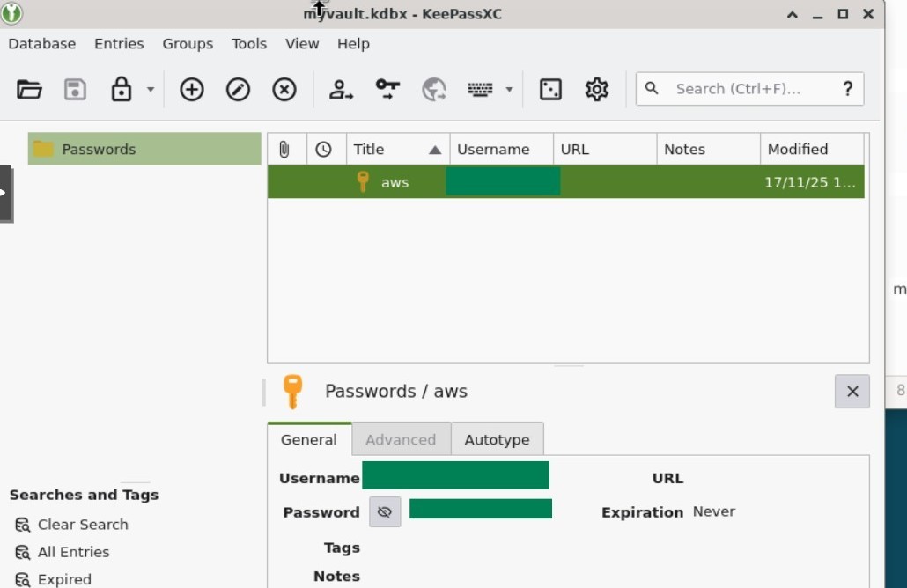Delete the selected entry
This screenshot has width=907, height=588.
[x=284, y=89]
